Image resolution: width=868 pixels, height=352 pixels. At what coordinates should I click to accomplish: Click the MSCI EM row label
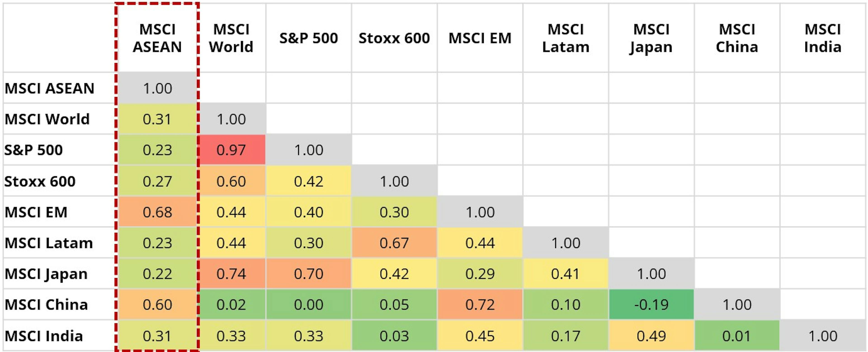tap(36, 212)
